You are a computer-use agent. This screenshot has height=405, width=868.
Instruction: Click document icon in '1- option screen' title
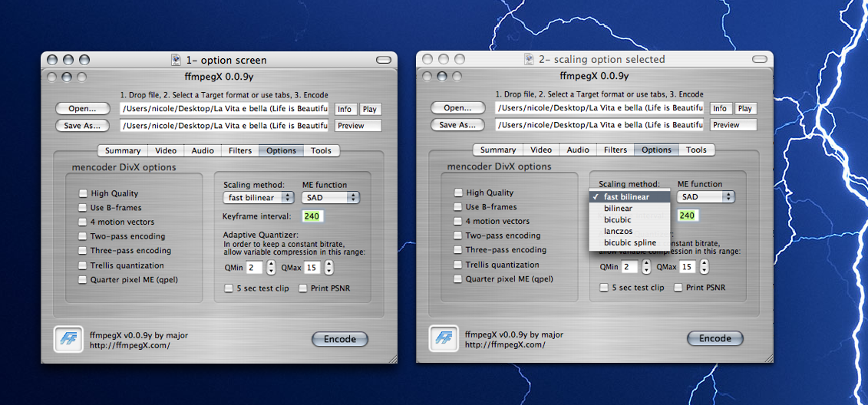tap(176, 60)
